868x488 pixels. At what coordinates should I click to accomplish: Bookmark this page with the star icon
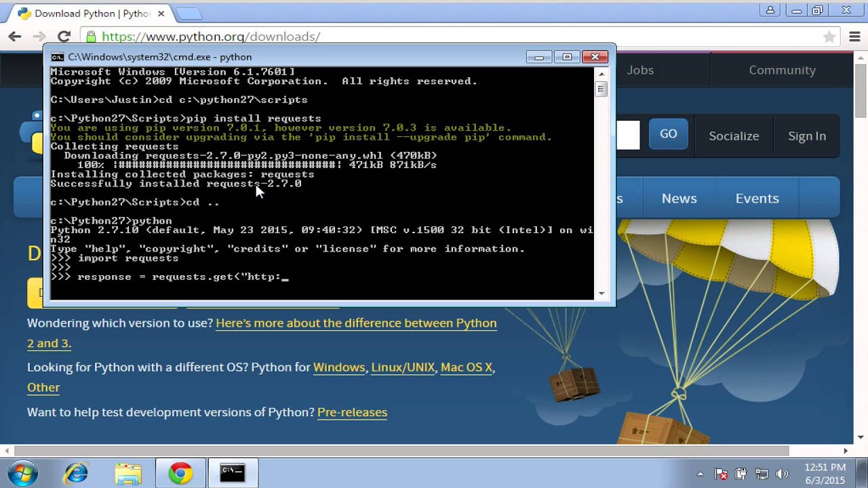point(829,37)
